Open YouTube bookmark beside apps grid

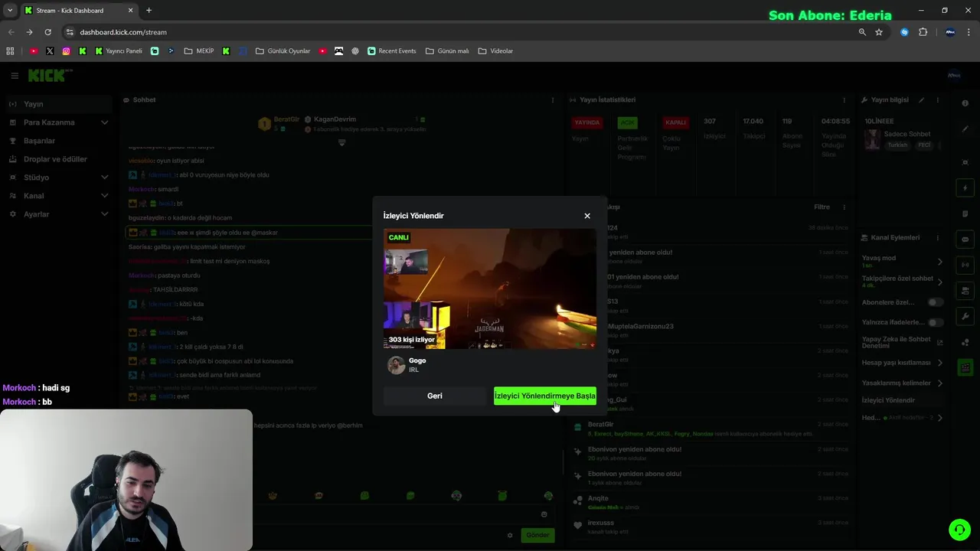[x=34, y=51]
